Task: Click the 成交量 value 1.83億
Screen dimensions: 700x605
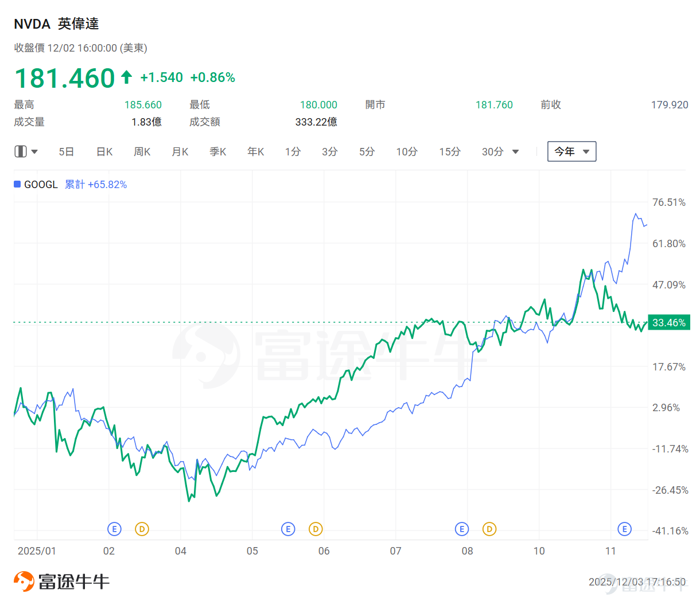Action: (146, 122)
